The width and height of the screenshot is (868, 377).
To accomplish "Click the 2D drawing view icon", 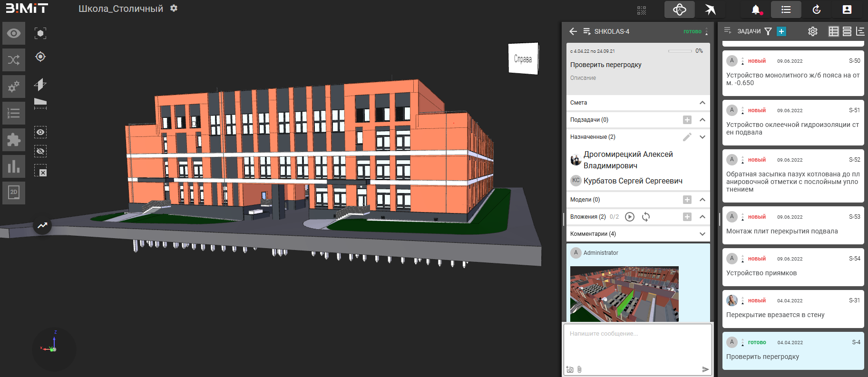I will point(14,193).
